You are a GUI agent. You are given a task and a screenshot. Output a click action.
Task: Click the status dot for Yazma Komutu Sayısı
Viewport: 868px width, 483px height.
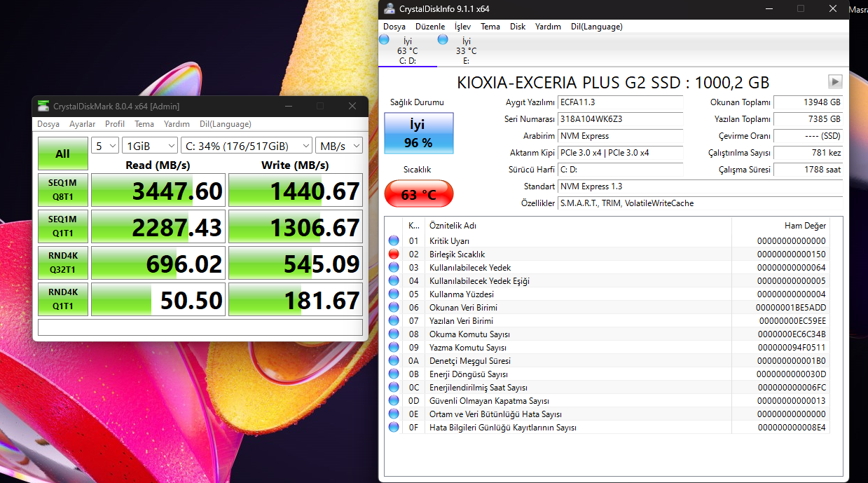[x=393, y=347]
